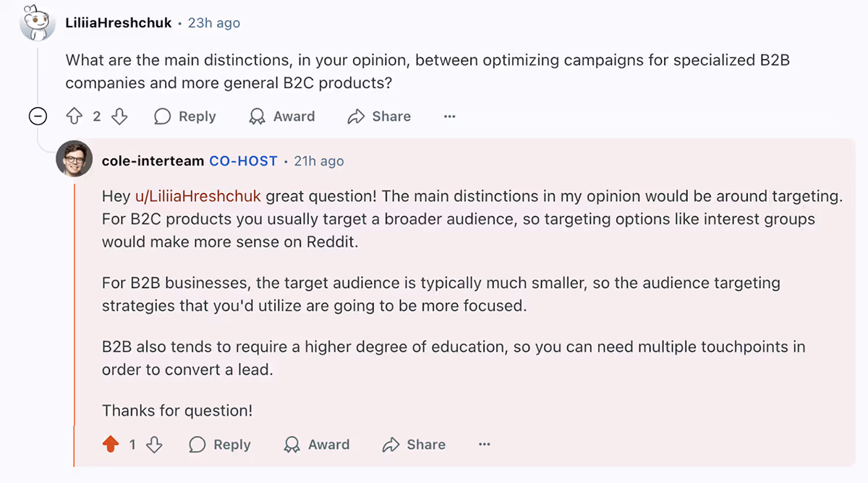
Task: Click cole-interteam's username
Action: (x=153, y=161)
